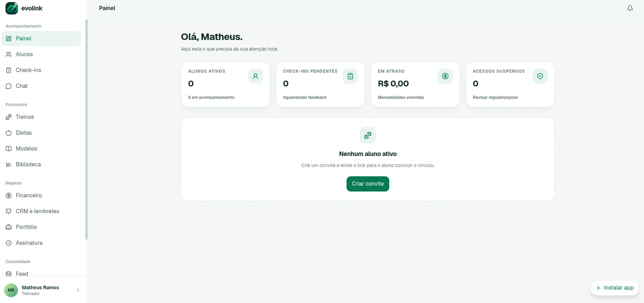Click the Chat bubble icon in sidebar
Image resolution: width=644 pixels, height=303 pixels.
click(8, 86)
